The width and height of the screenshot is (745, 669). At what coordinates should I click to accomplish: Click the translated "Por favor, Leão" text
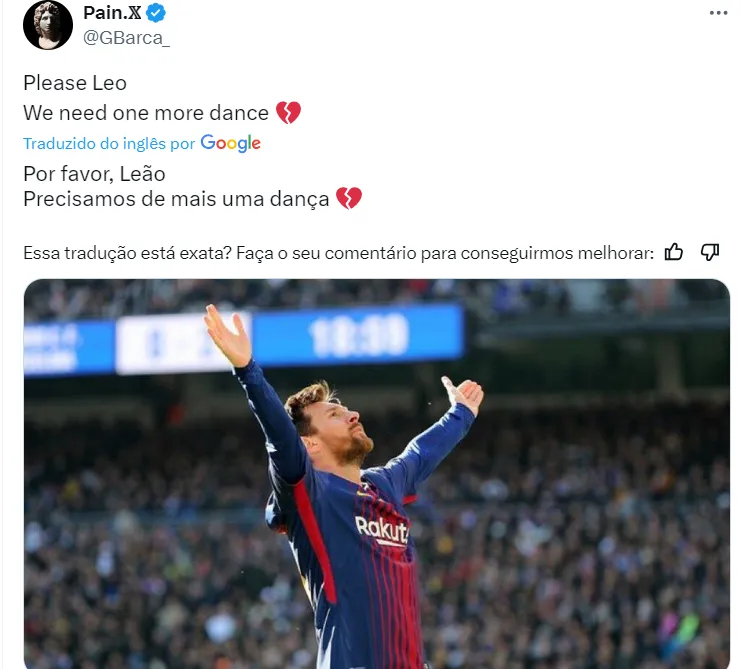(x=94, y=173)
